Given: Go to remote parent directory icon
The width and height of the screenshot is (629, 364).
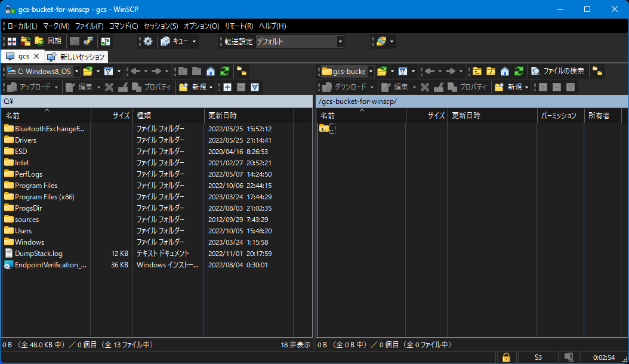Looking at the screenshot, I should (477, 72).
